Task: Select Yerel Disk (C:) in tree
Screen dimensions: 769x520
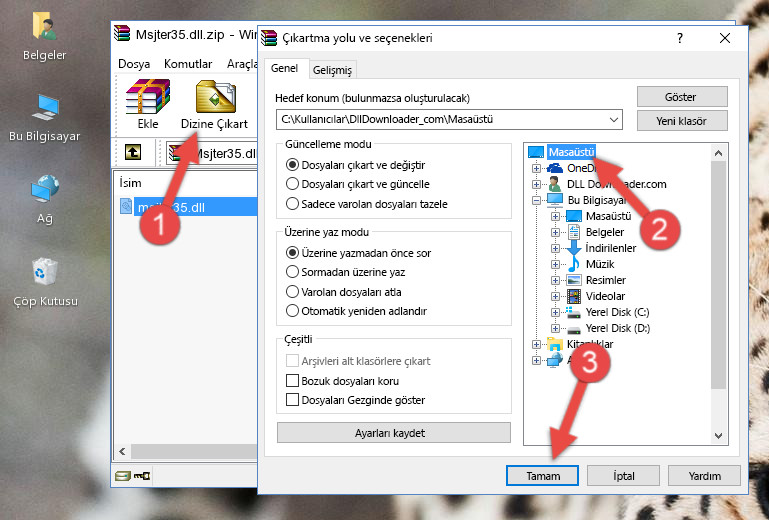Action: 617,312
